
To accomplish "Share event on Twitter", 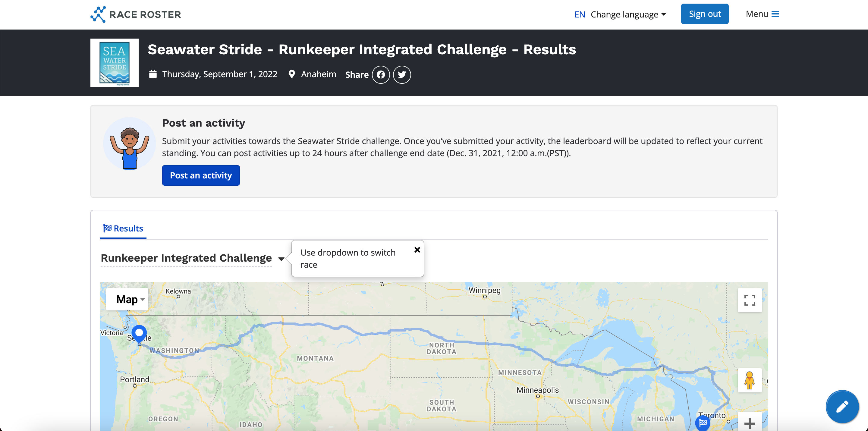I will pyautogui.click(x=403, y=74).
